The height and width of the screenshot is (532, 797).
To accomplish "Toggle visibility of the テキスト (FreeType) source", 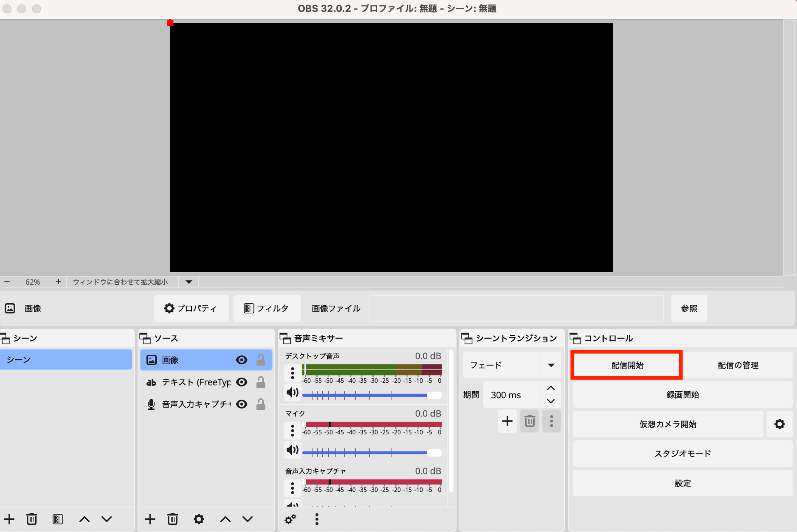I will point(242,382).
